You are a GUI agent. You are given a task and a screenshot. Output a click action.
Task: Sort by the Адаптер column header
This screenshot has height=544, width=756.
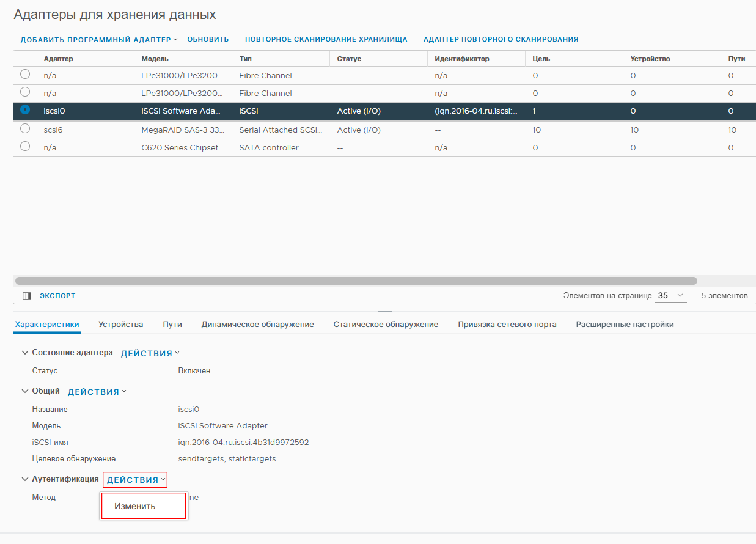click(59, 59)
